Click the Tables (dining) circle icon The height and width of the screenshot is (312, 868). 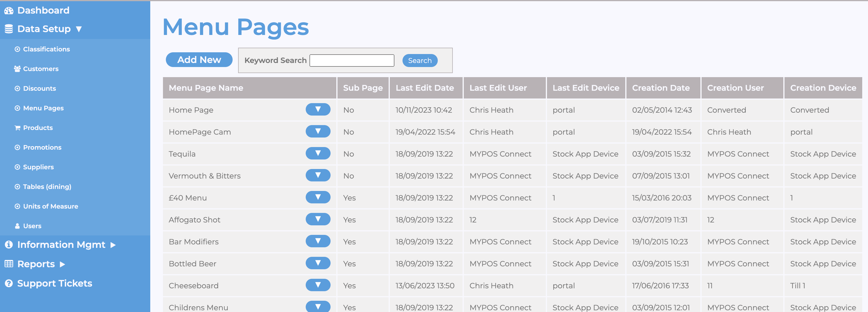pyautogui.click(x=17, y=187)
